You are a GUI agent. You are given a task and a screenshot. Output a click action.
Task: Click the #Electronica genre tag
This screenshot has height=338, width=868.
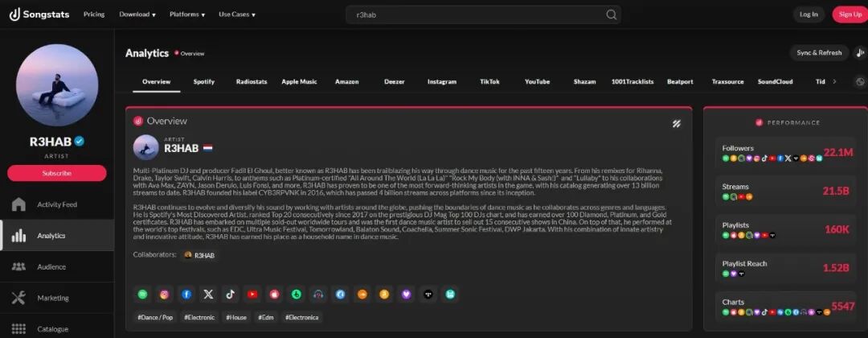(302, 318)
